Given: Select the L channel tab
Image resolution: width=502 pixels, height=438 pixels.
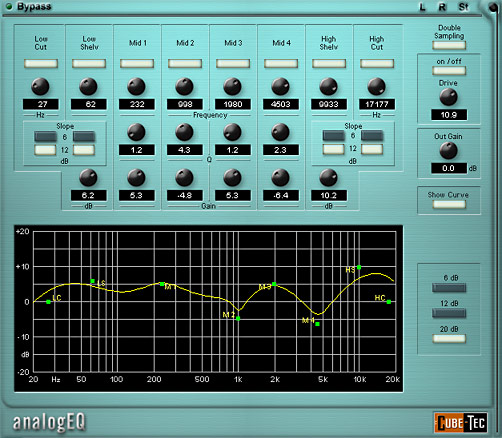Looking at the screenshot, I should [x=422, y=7].
